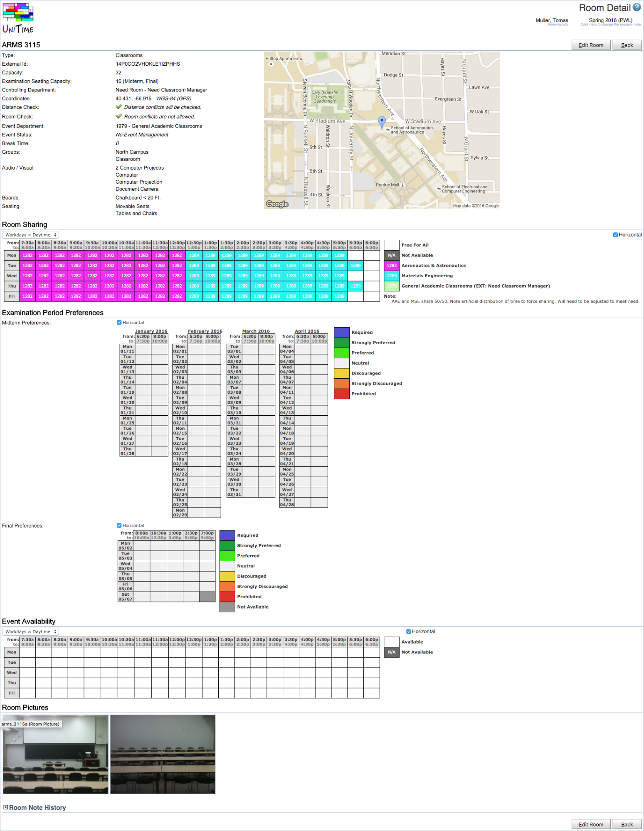Select midterm Strongly Preferred swatch
The image size is (644, 831).
[x=342, y=343]
